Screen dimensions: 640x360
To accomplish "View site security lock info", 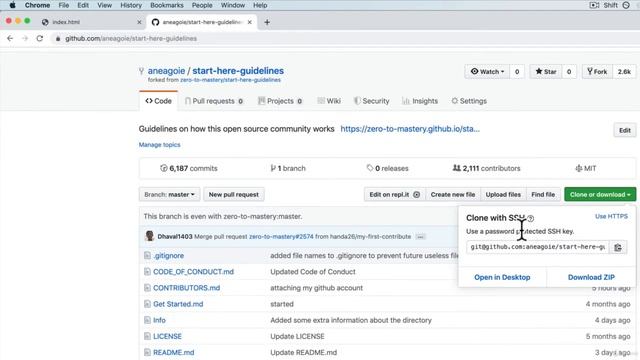I will point(58,38).
